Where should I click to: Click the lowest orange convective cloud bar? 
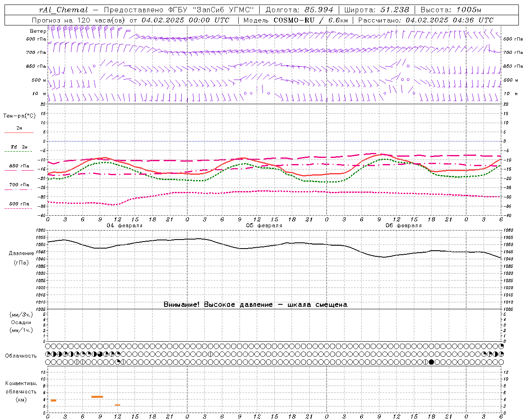(117, 405)
